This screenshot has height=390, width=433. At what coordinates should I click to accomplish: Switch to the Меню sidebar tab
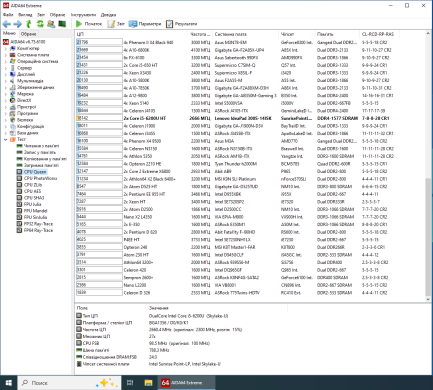(x=9, y=33)
